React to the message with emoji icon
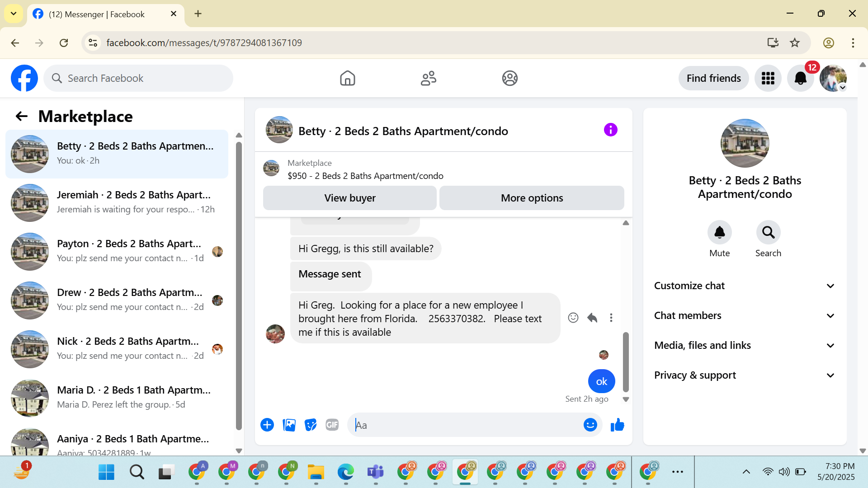The width and height of the screenshot is (868, 488). click(x=573, y=318)
